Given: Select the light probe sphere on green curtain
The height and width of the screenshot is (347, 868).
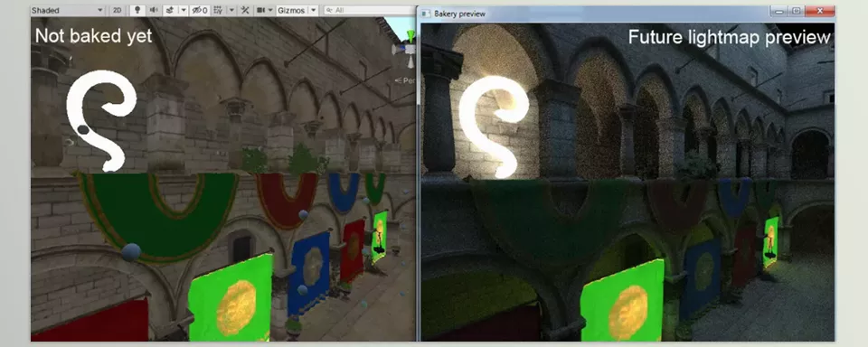Looking at the screenshot, I should 131,252.
